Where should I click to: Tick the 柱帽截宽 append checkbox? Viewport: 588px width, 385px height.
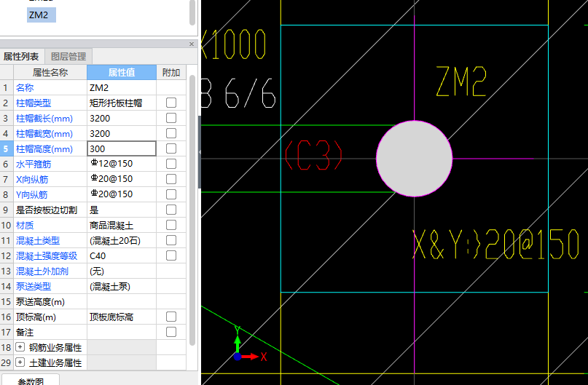pos(171,133)
